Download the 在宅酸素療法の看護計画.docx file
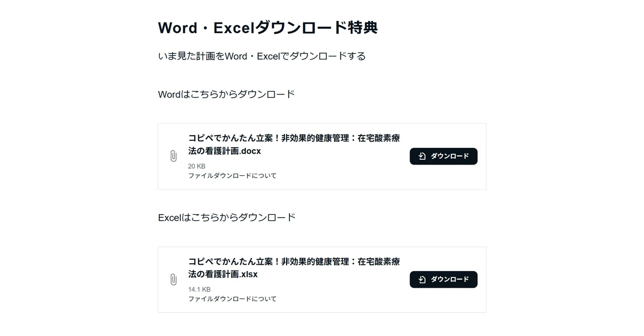 [443, 156]
